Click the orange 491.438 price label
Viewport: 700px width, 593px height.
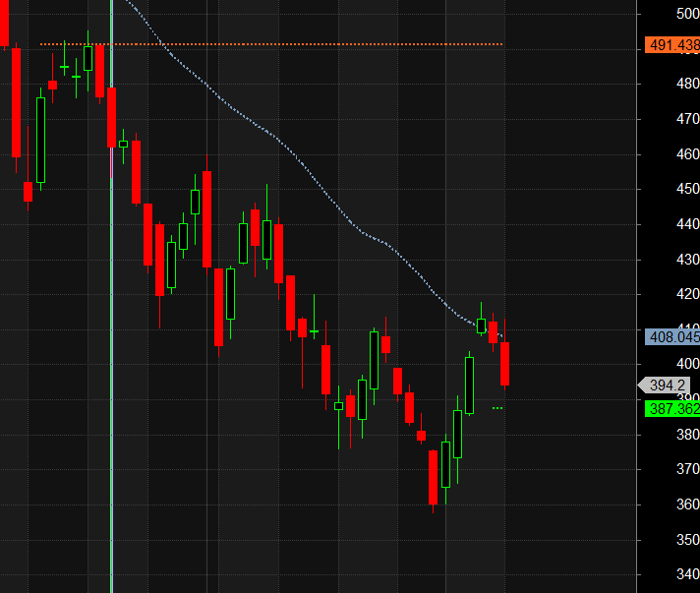tap(672, 45)
